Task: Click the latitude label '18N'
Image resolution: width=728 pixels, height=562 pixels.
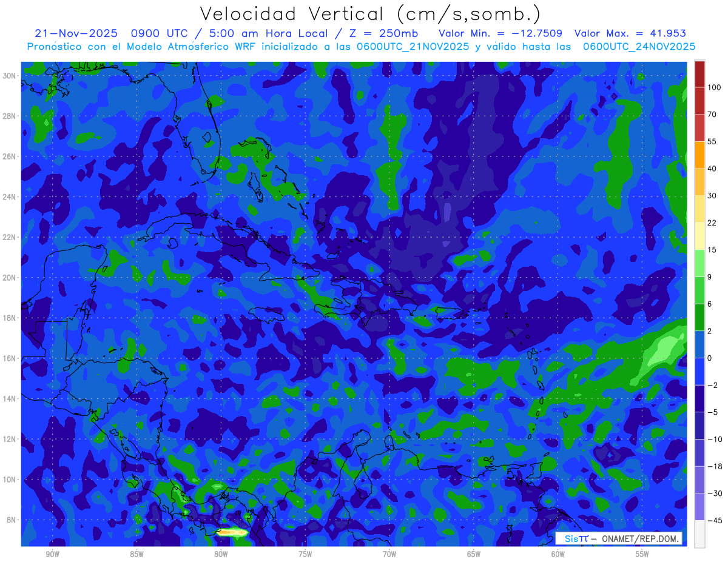Action: (10, 318)
